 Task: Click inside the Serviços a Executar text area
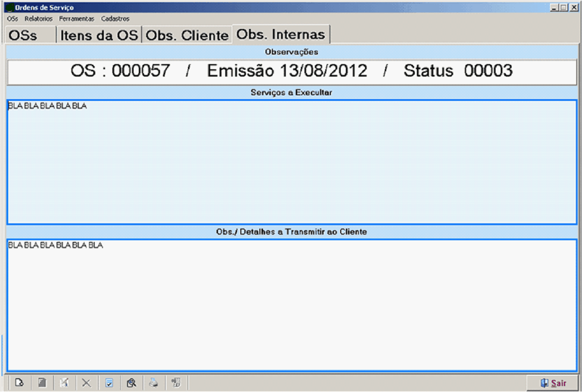pyautogui.click(x=292, y=162)
